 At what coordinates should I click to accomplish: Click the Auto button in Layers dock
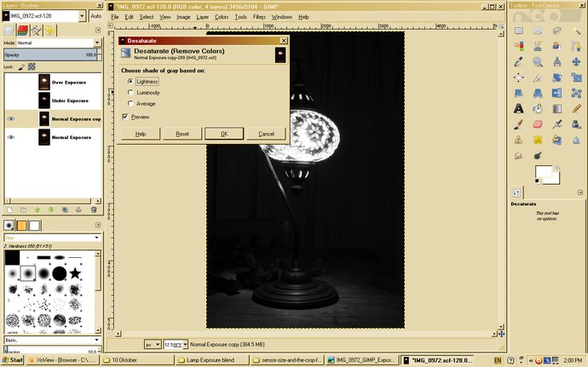point(96,15)
